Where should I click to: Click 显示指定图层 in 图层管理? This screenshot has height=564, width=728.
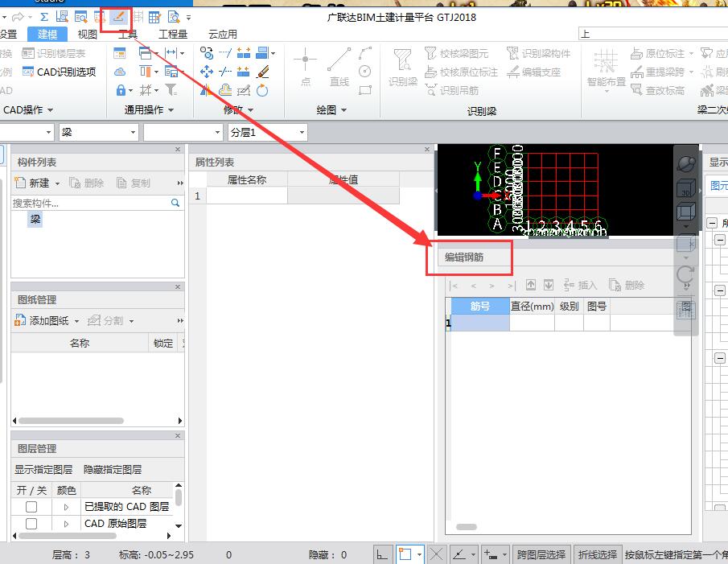43,469
